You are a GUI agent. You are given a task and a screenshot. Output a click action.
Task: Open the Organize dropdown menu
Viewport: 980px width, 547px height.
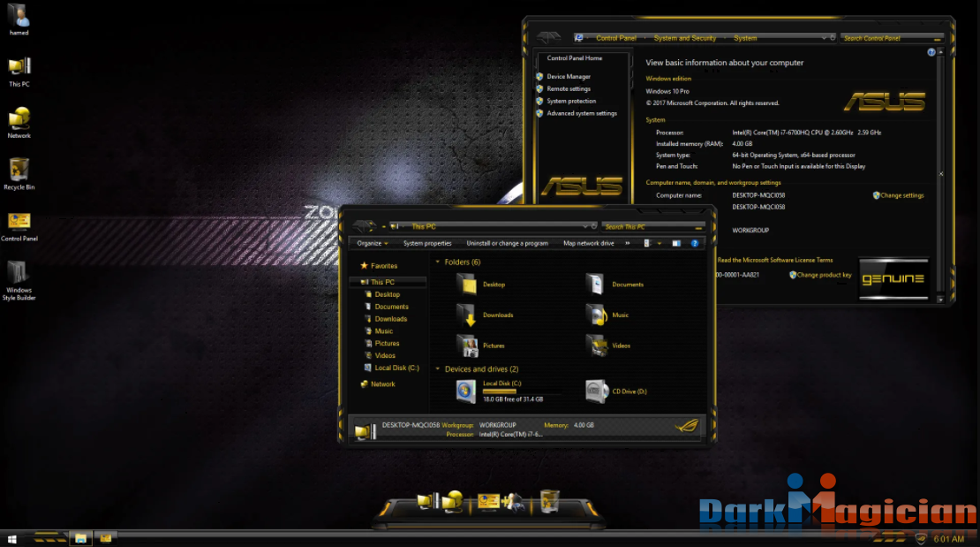[373, 244]
